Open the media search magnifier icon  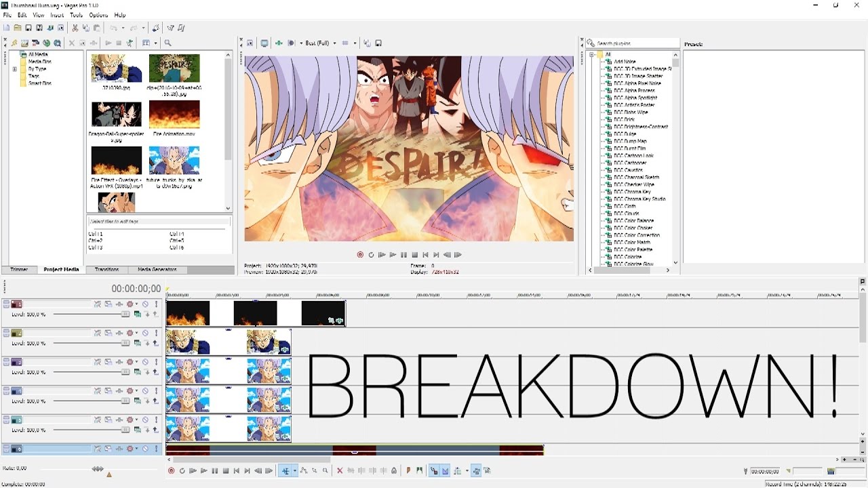coord(167,43)
